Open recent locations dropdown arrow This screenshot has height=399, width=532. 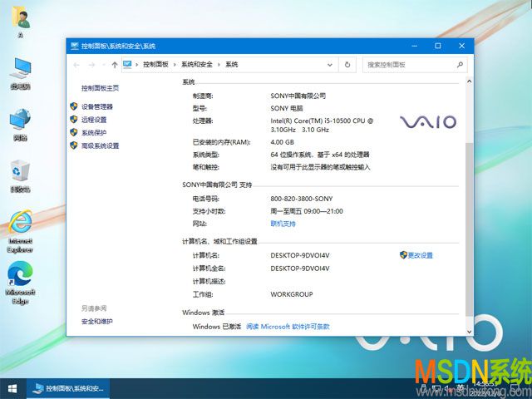(103, 65)
